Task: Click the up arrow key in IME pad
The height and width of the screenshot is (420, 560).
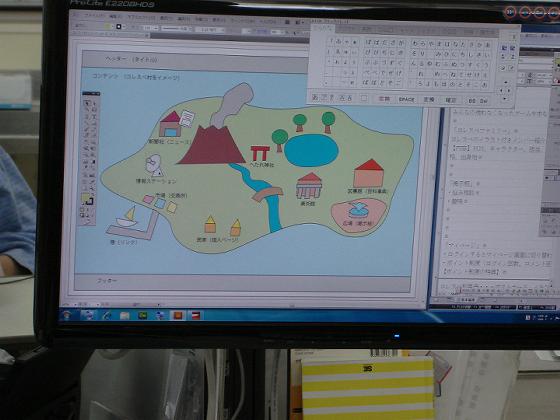Action: pyautogui.click(x=505, y=82)
